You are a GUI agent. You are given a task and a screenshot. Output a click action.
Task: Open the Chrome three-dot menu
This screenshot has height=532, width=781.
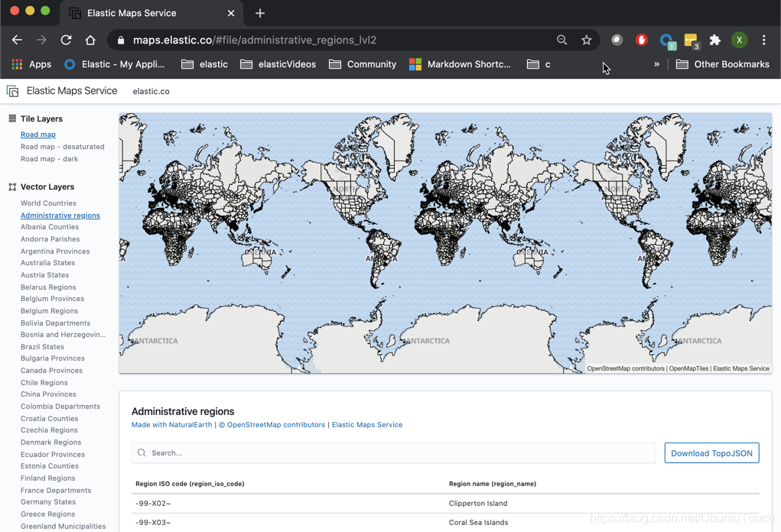click(x=763, y=40)
